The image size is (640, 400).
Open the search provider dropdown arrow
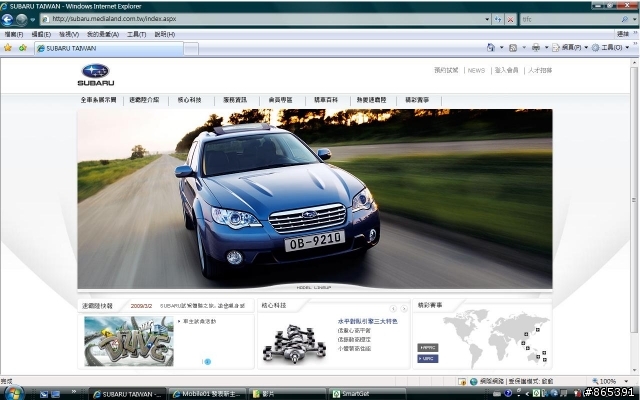(635, 19)
